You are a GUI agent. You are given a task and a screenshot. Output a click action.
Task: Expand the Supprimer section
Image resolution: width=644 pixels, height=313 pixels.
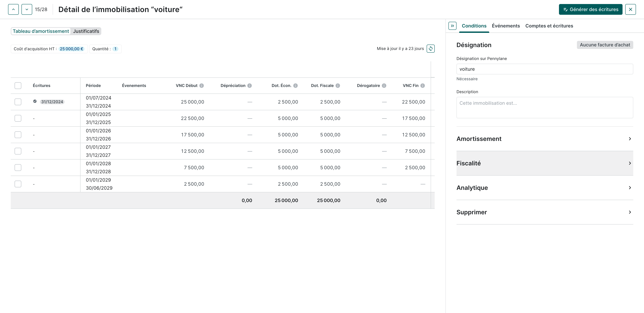pyautogui.click(x=545, y=212)
